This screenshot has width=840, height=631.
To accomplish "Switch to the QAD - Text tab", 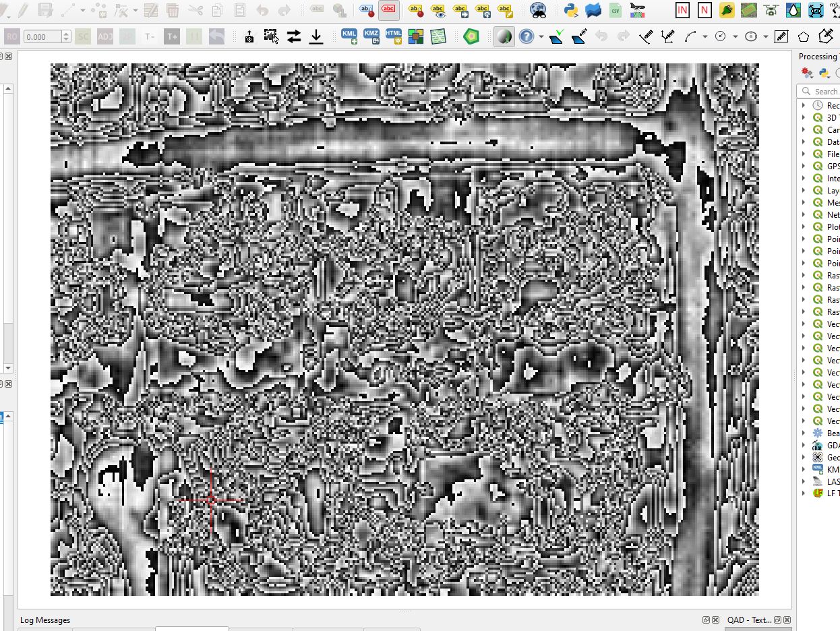I will [x=748, y=620].
